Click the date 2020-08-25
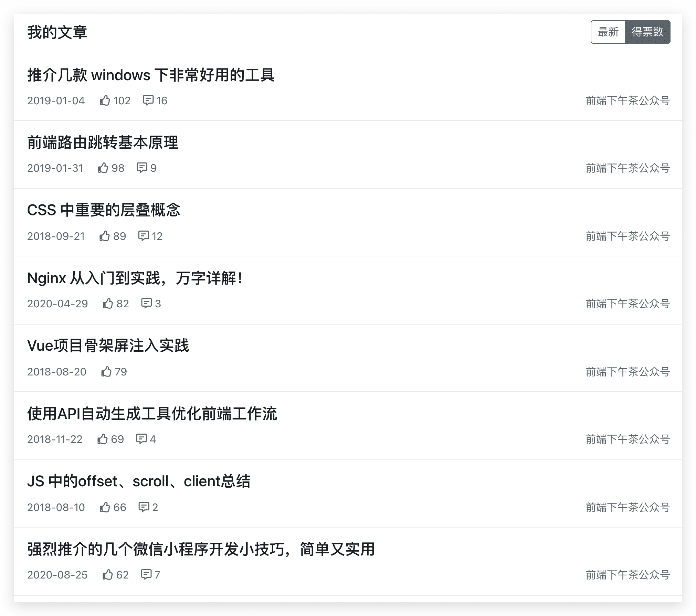The width and height of the screenshot is (696, 616). coord(57,575)
